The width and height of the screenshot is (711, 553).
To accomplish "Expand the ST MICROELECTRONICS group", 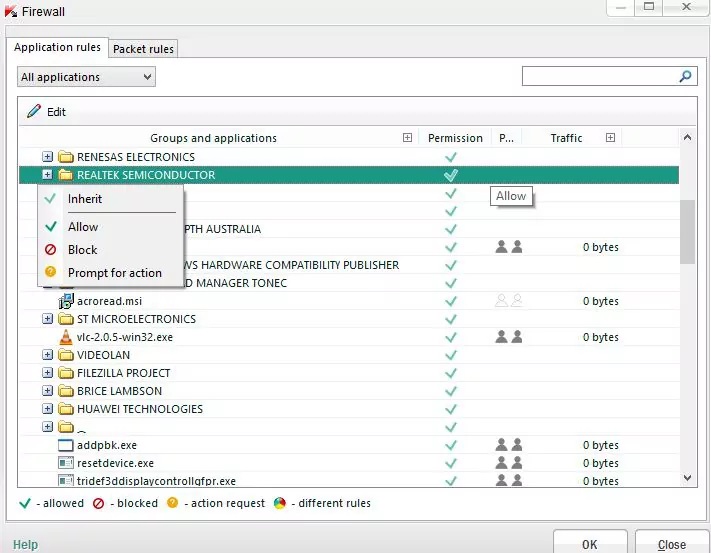I will click(47, 319).
